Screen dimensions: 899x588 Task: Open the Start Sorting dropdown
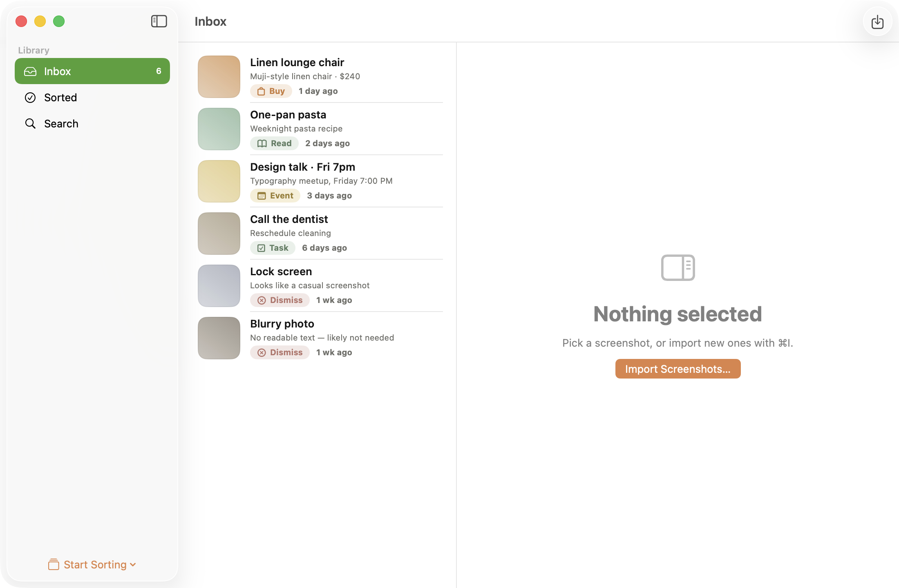[92, 564]
